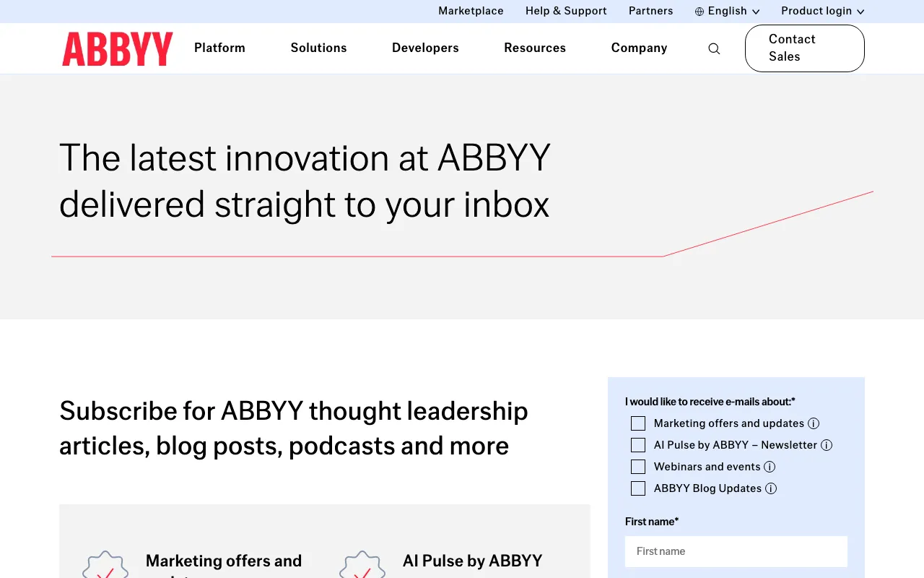
Task: Click the ABBYY logo
Action: point(118,48)
